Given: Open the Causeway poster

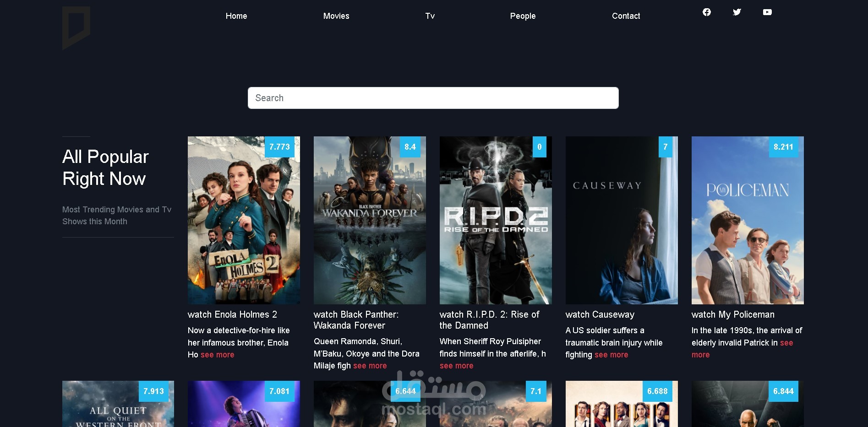Looking at the screenshot, I should click(622, 220).
